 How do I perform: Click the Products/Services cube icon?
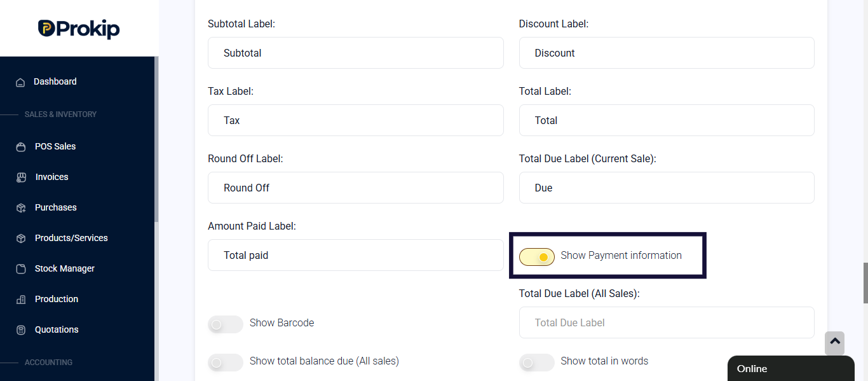pos(21,239)
